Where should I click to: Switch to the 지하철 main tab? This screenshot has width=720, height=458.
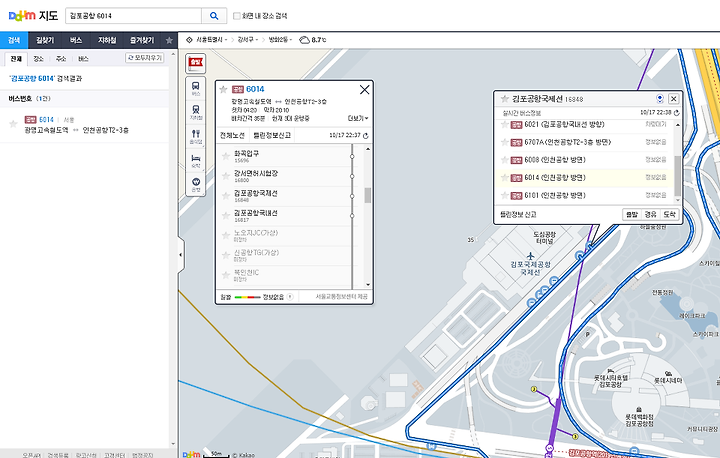[107, 40]
